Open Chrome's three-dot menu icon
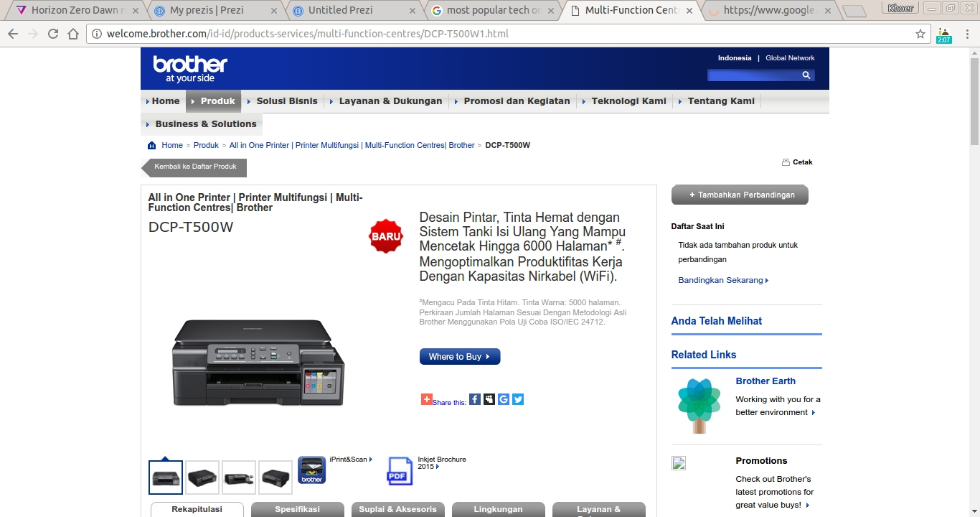Screen dimensions: 980x517 tap(966, 33)
